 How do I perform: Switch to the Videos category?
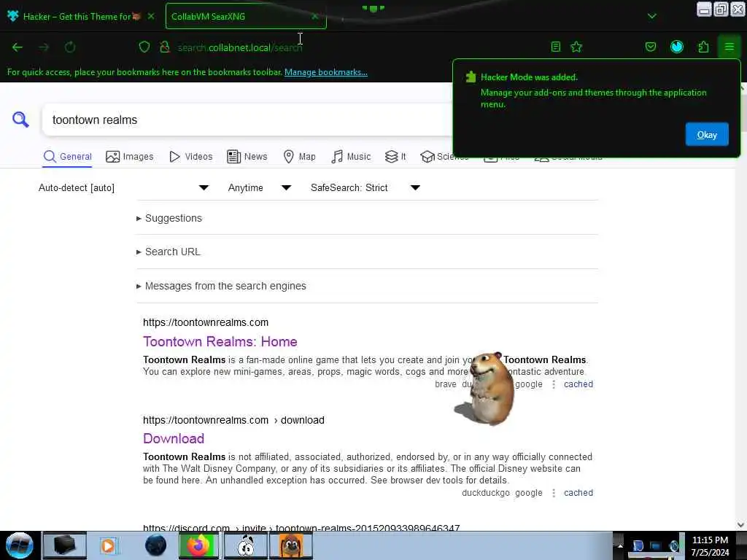(191, 157)
